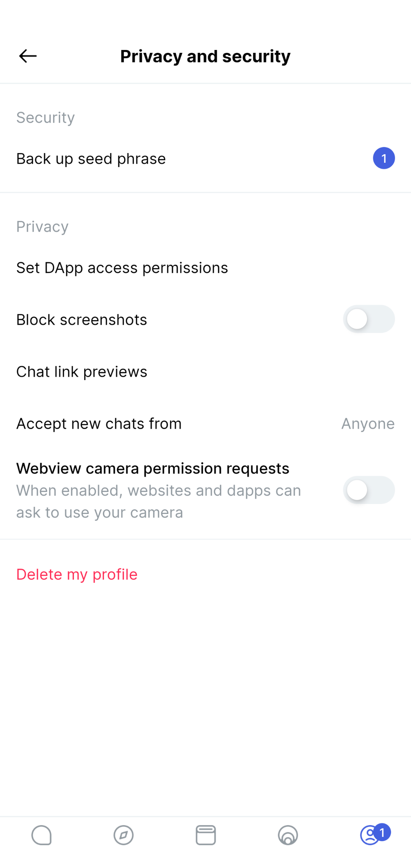
Task: Open the Profile tab icon
Action: pyautogui.click(x=369, y=836)
